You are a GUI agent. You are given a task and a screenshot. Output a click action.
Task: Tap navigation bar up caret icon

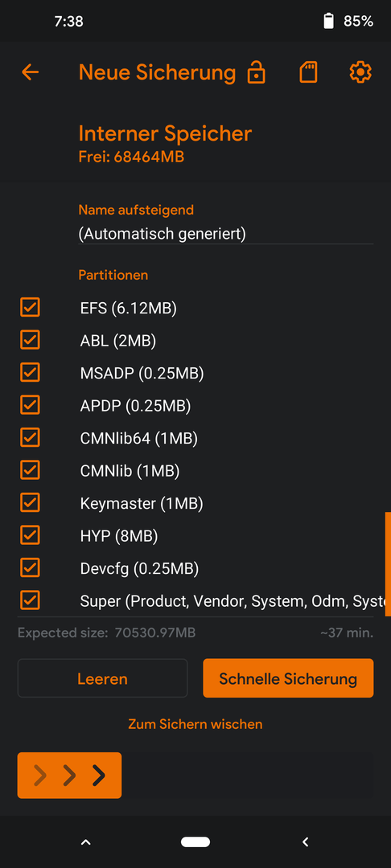pos(85,842)
